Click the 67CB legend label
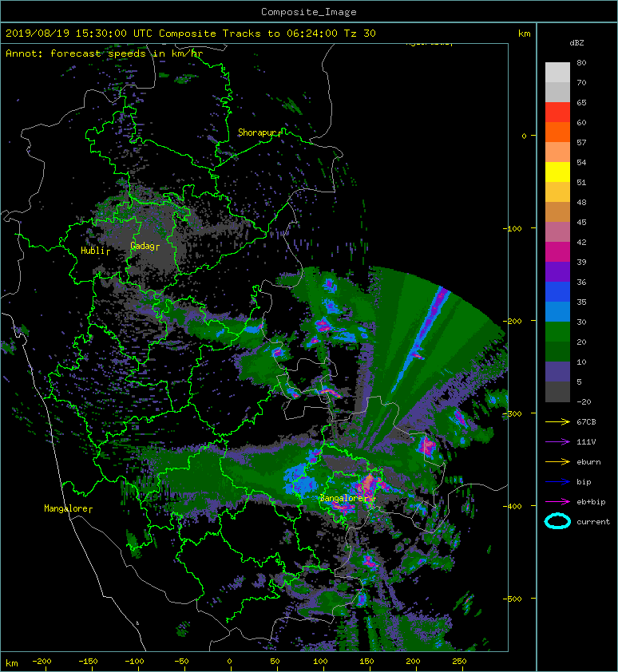Viewport: 618px width, 672px height. [586, 422]
